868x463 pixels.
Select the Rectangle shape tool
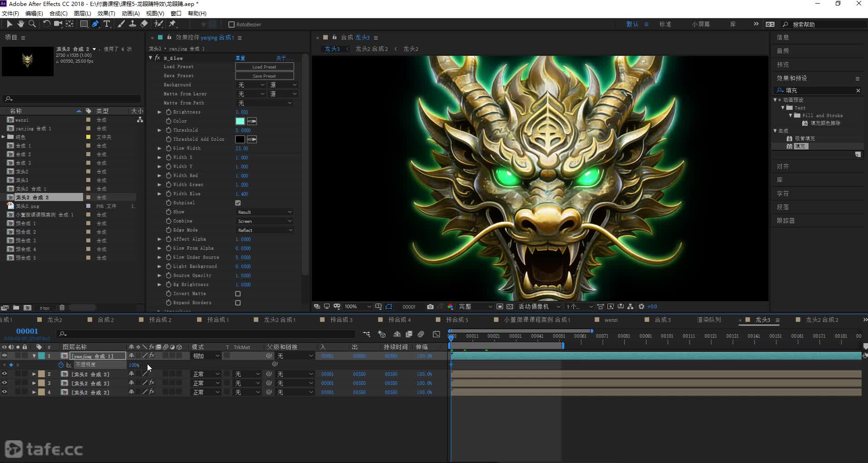84,24
